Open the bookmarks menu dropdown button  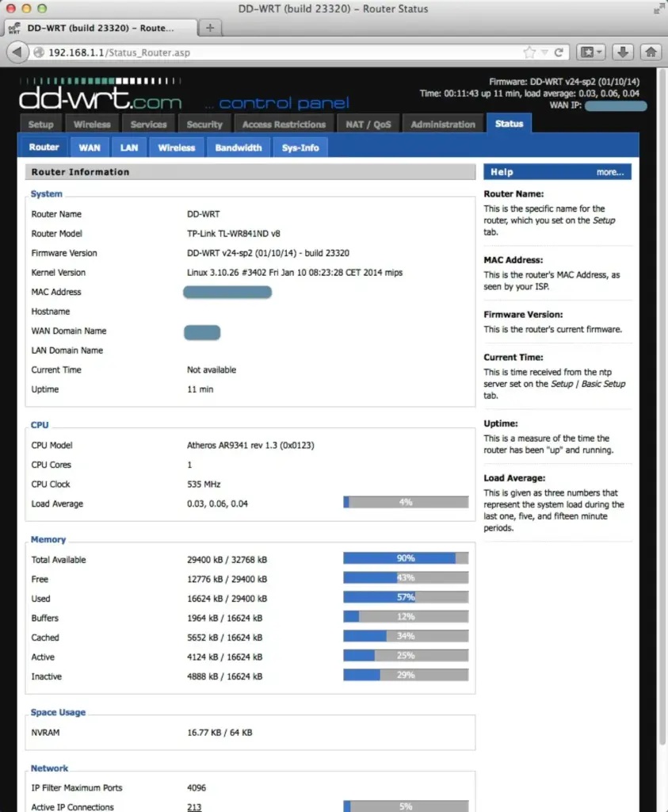coord(591,52)
